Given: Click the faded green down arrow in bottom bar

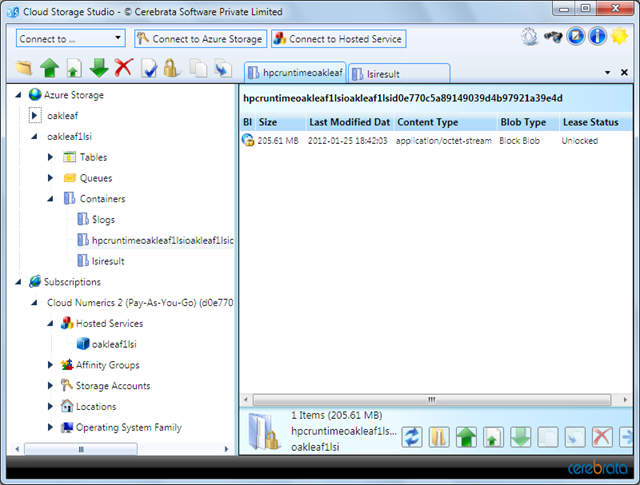Looking at the screenshot, I should coord(521,437).
